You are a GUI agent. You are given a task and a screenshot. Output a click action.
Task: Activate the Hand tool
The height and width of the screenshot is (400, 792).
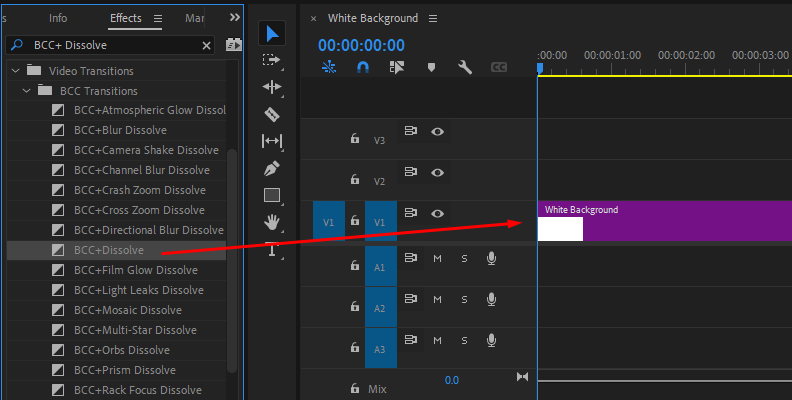click(x=272, y=222)
